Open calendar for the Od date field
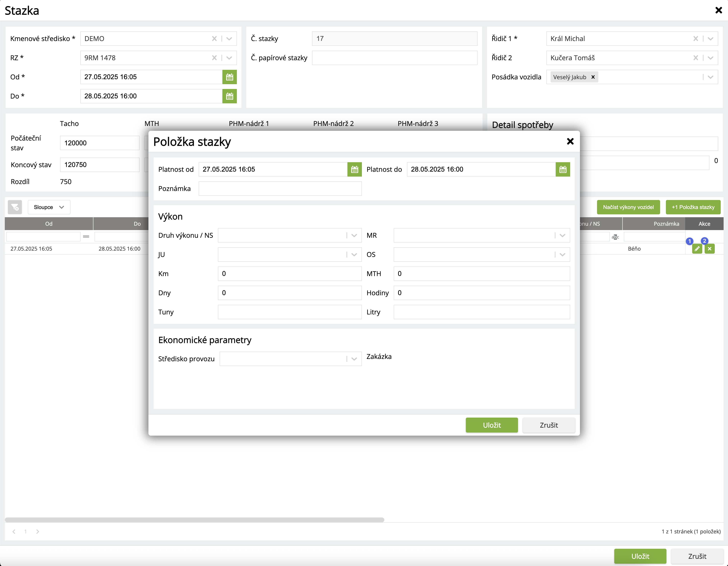 pos(229,77)
